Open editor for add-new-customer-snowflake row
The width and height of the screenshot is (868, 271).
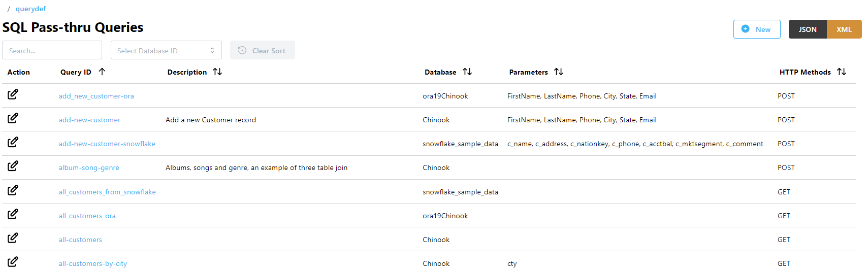[x=13, y=142]
